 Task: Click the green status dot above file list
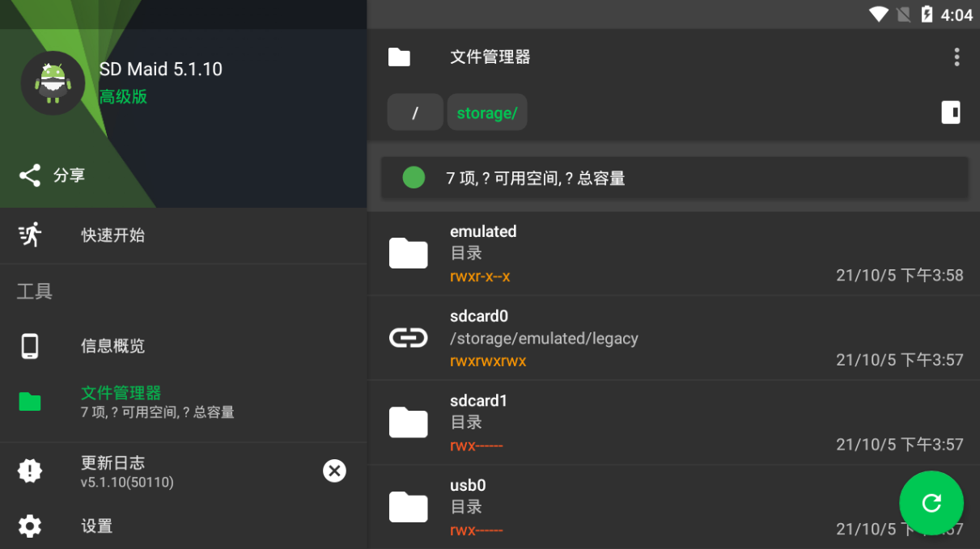(414, 177)
